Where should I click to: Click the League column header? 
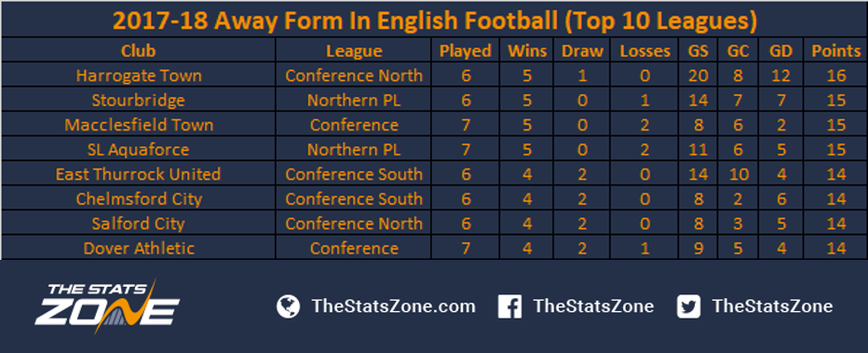coord(354,51)
